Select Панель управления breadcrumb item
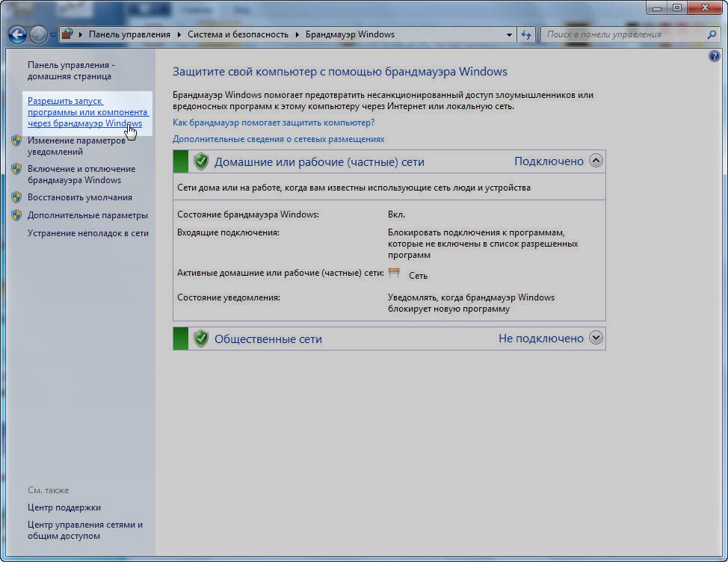This screenshot has width=728, height=562. tap(129, 34)
